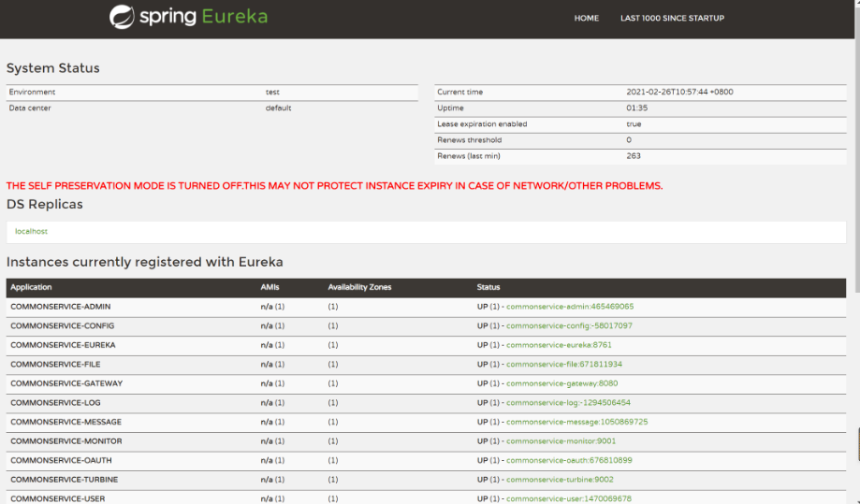
Task: Open commonservice-oauth:676810899 instance link
Action: tap(569, 460)
